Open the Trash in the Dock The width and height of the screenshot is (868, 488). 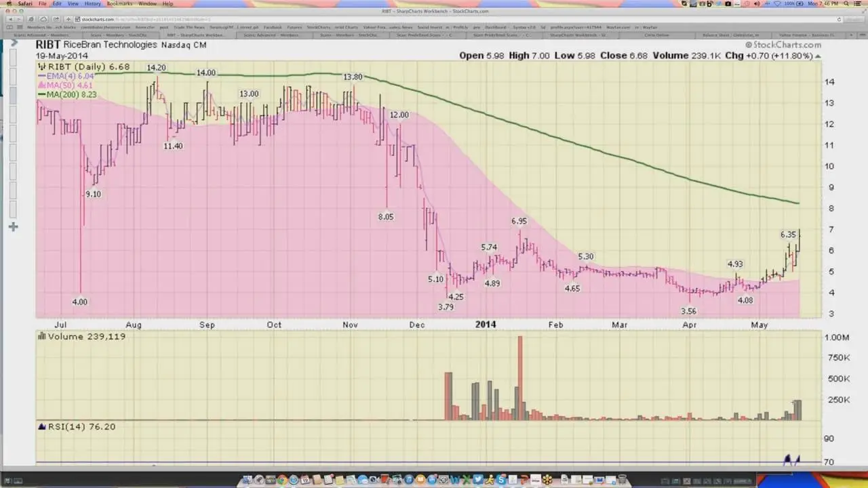tap(622, 479)
